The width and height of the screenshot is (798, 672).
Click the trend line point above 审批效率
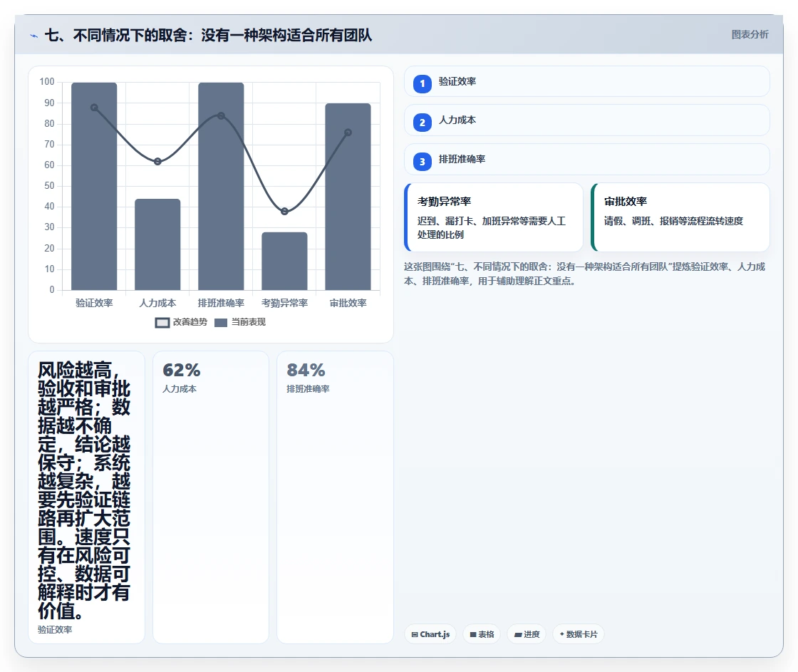348,133
